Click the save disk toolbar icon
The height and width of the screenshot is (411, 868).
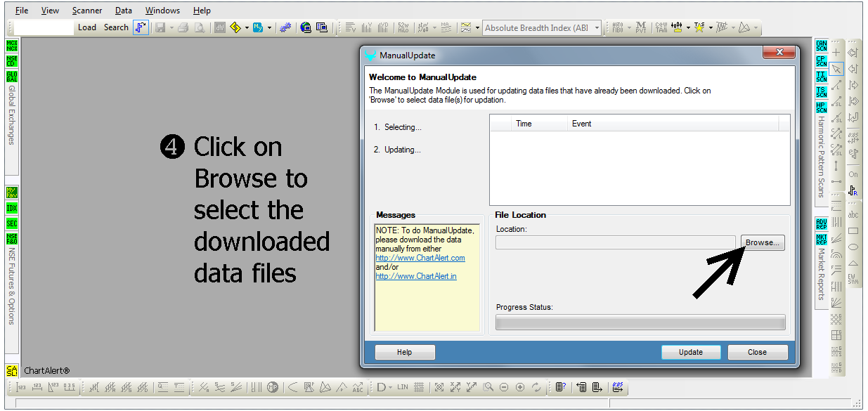point(160,28)
